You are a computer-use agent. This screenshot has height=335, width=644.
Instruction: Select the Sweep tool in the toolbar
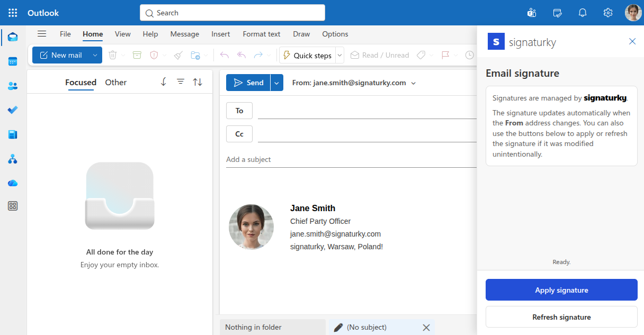click(177, 55)
